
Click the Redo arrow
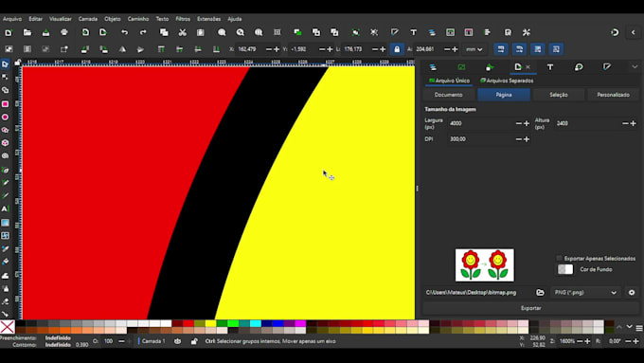[x=143, y=32]
